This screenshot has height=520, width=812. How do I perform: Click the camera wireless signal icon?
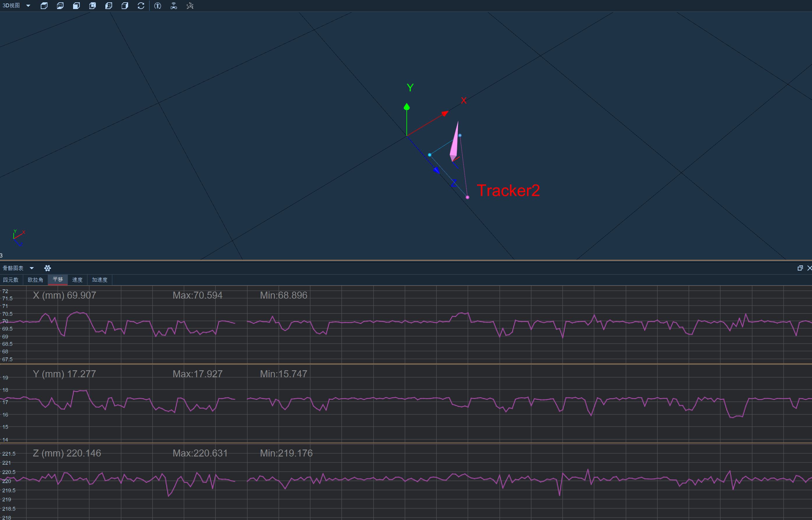point(174,6)
